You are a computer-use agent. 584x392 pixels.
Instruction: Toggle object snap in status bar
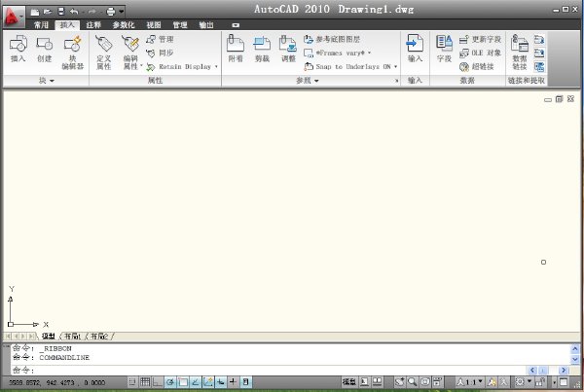[183, 381]
